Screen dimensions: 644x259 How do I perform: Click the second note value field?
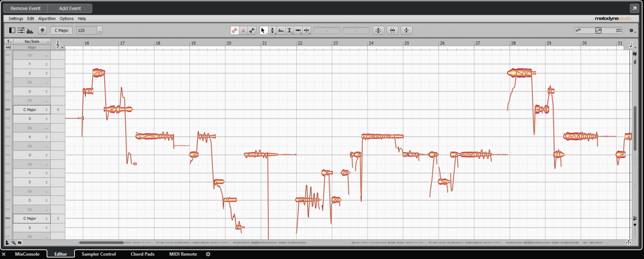[356, 30]
